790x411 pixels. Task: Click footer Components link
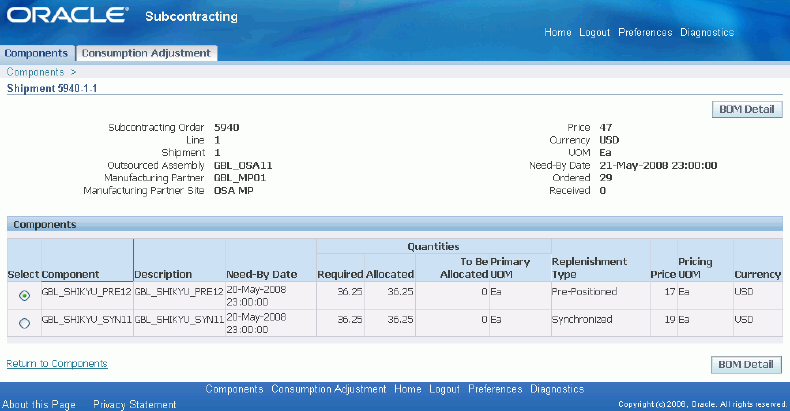click(x=234, y=389)
